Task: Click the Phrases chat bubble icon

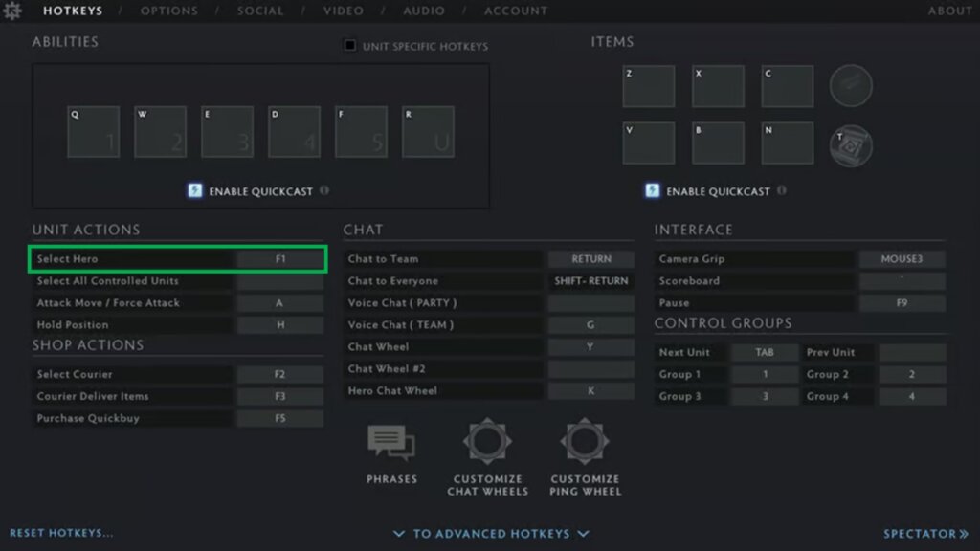Action: coord(390,442)
